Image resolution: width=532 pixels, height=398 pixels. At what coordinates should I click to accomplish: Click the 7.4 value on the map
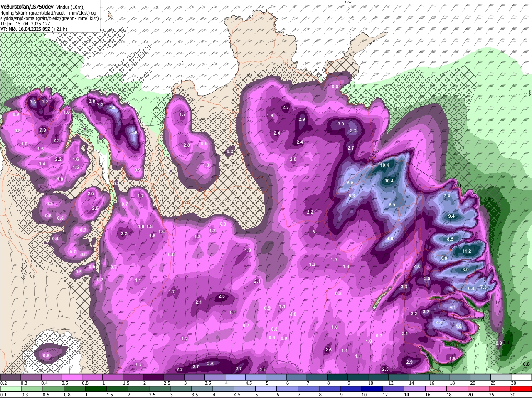click(x=447, y=196)
